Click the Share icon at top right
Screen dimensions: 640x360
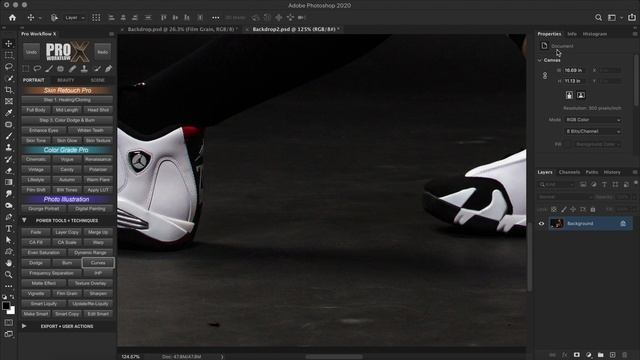click(632, 18)
